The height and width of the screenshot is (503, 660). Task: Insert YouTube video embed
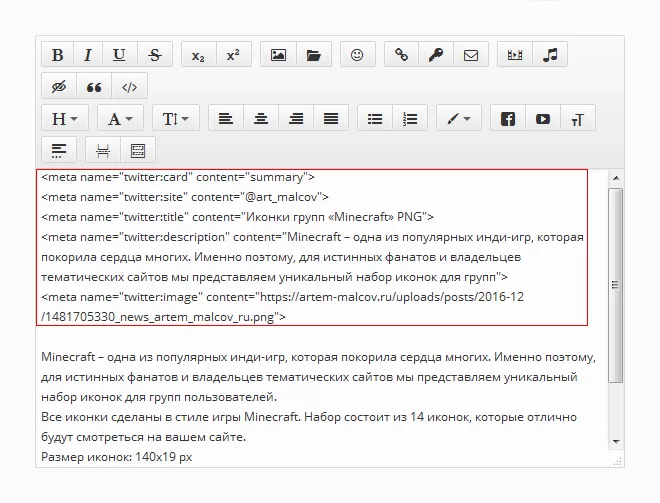click(x=543, y=119)
